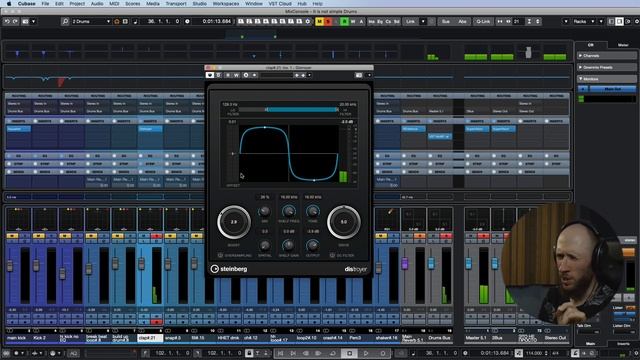
Task: Click the undo arrow in the MixConsole toolbar
Action: [7, 21]
